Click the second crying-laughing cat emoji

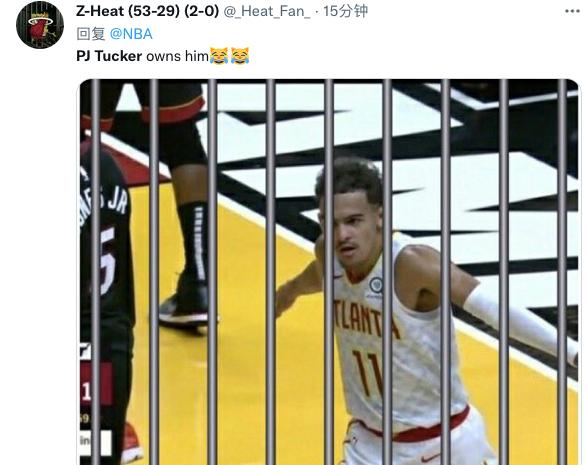coord(240,56)
